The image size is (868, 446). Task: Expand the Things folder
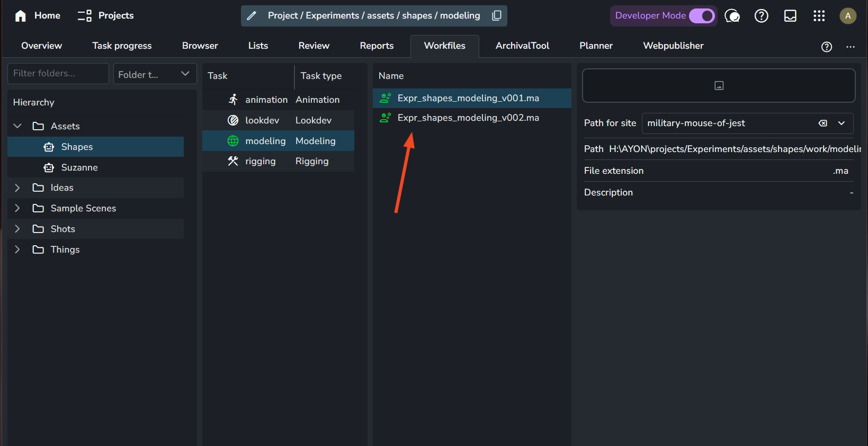[x=17, y=249]
